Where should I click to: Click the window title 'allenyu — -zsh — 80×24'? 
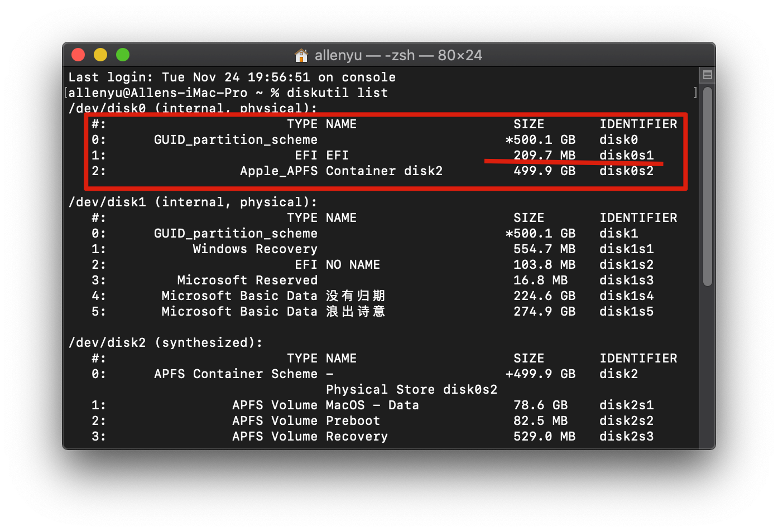(398, 55)
